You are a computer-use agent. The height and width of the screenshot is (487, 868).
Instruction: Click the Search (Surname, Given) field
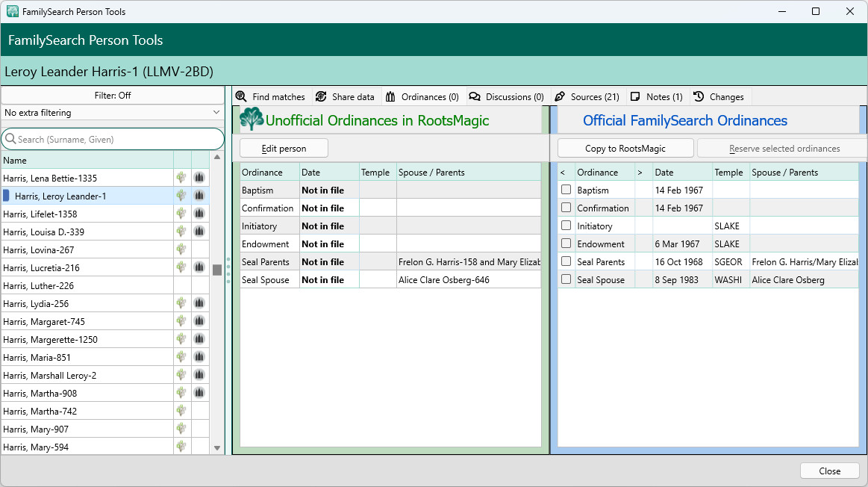point(119,139)
